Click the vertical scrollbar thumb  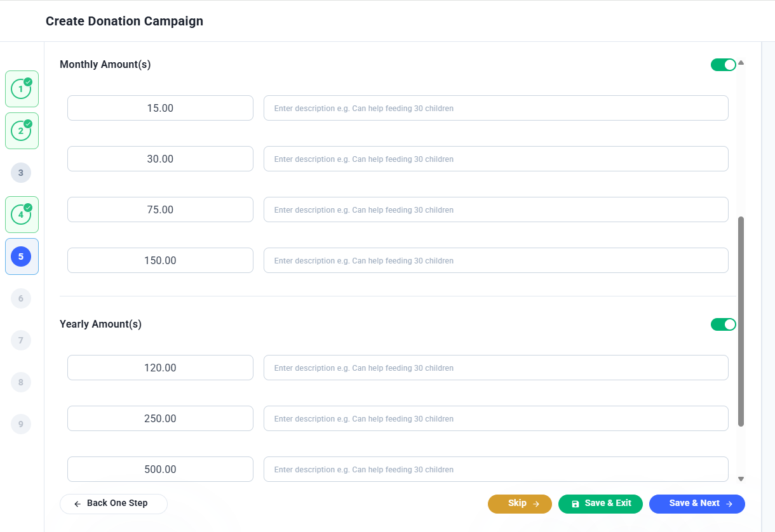tap(741, 321)
